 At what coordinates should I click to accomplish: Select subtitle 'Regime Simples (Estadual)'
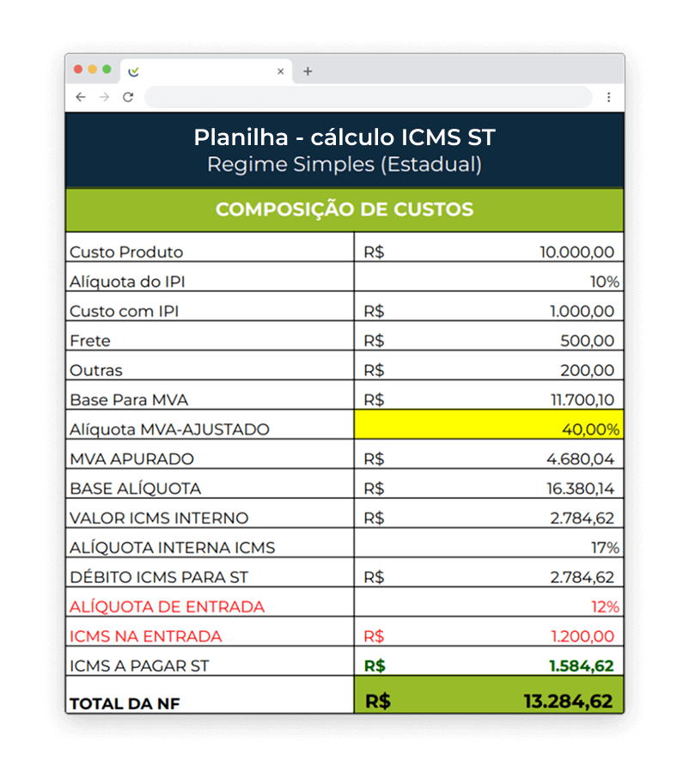click(x=344, y=165)
